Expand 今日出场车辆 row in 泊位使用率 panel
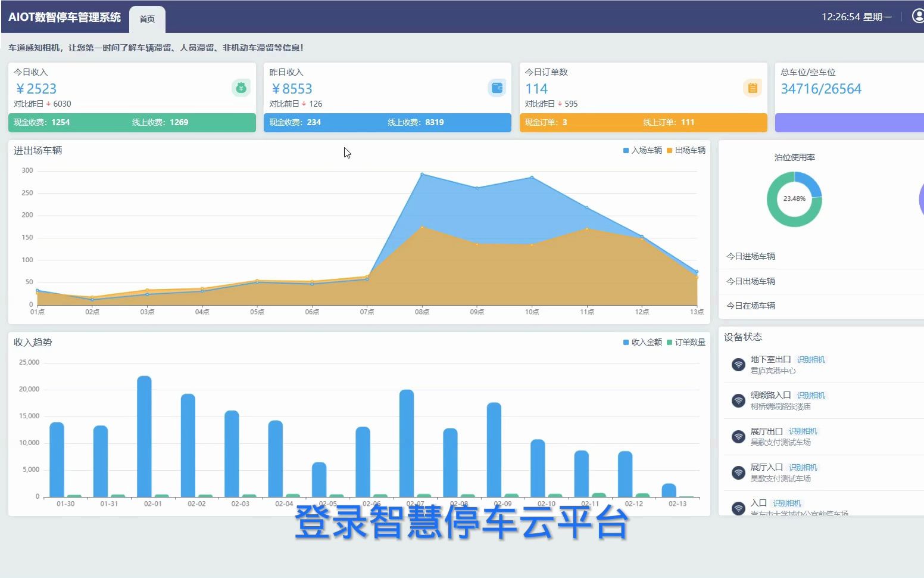The width and height of the screenshot is (924, 578). (x=752, y=281)
